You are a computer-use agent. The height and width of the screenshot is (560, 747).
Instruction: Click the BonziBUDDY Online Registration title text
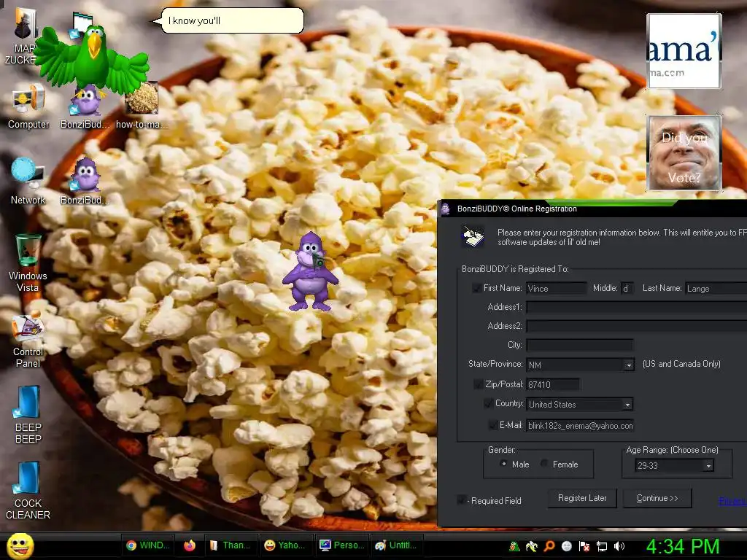(x=517, y=209)
